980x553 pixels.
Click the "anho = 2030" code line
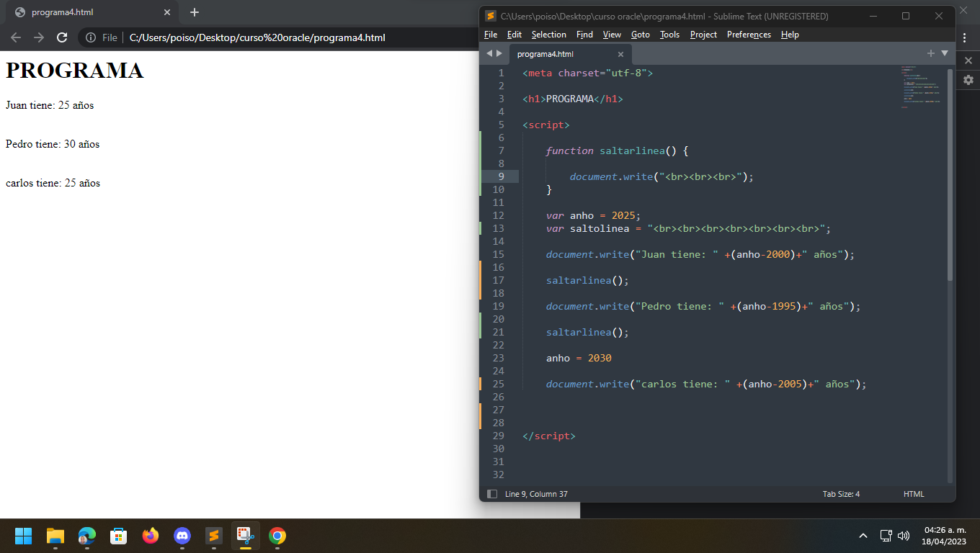(x=579, y=358)
